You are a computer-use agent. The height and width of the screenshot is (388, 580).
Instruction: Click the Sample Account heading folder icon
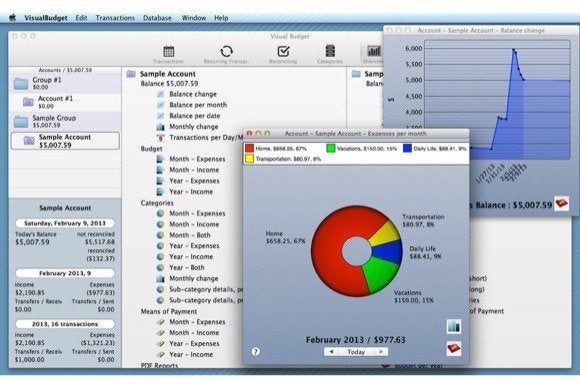pos(131,74)
